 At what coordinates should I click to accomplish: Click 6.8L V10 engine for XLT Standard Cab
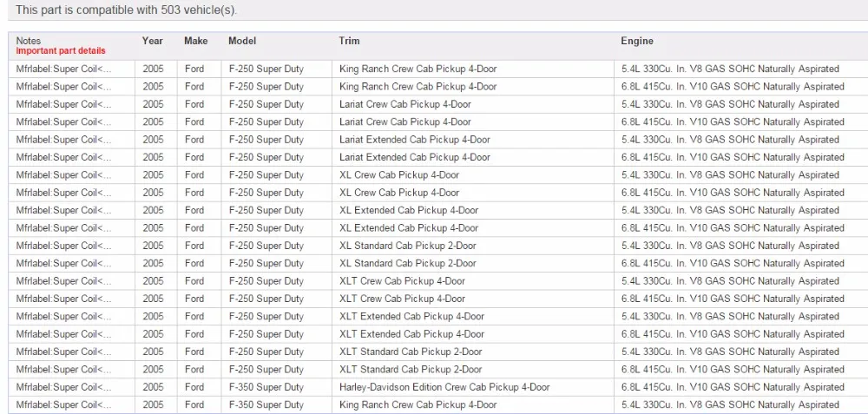coord(733,371)
